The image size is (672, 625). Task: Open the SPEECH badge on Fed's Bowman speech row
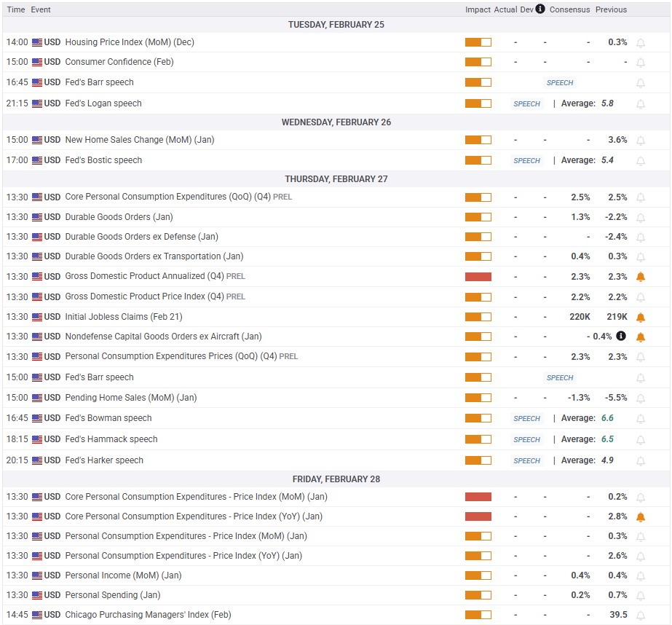526,418
